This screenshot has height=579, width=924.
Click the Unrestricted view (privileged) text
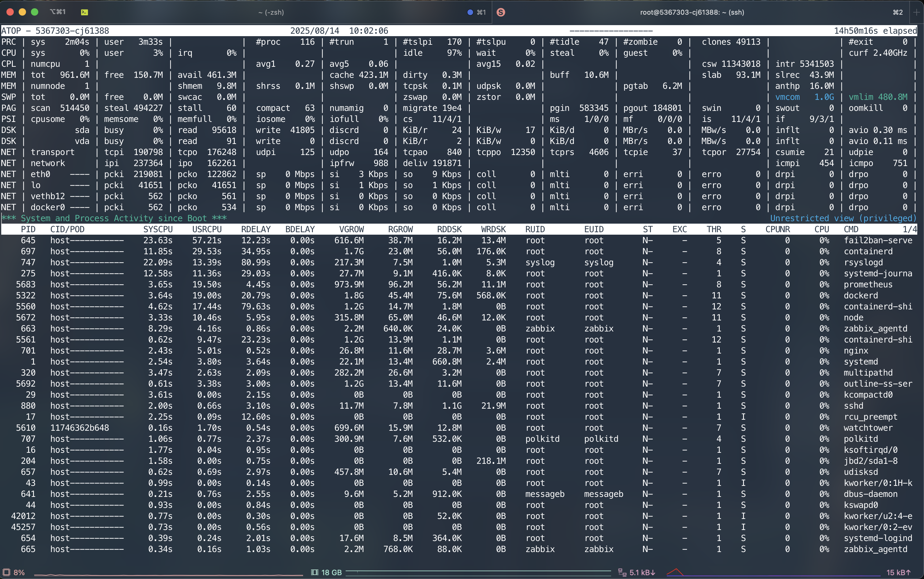(x=843, y=218)
